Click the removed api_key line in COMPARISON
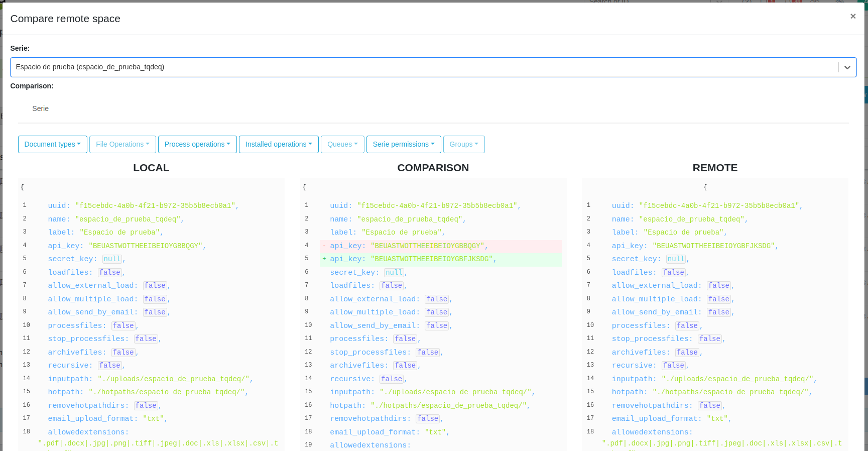 point(440,246)
